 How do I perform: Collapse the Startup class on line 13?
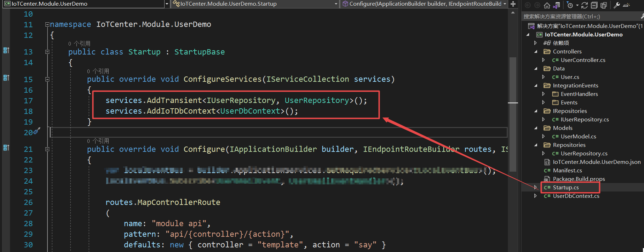click(x=47, y=52)
